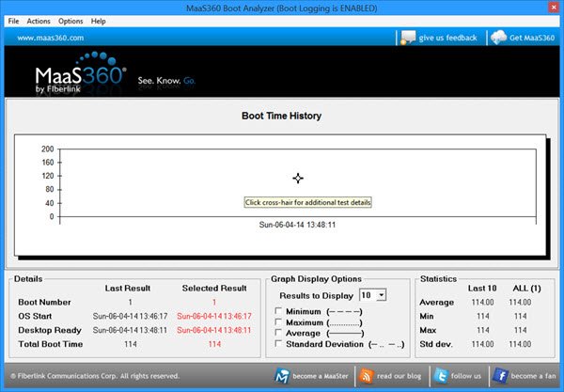Image resolution: width=564 pixels, height=392 pixels.
Task: Open the Results to Display dropdown
Action: tap(382, 295)
